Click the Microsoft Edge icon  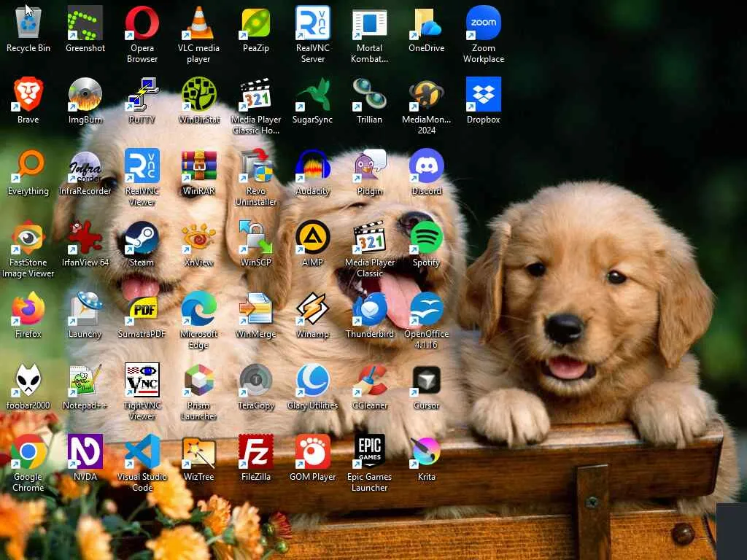point(198,308)
